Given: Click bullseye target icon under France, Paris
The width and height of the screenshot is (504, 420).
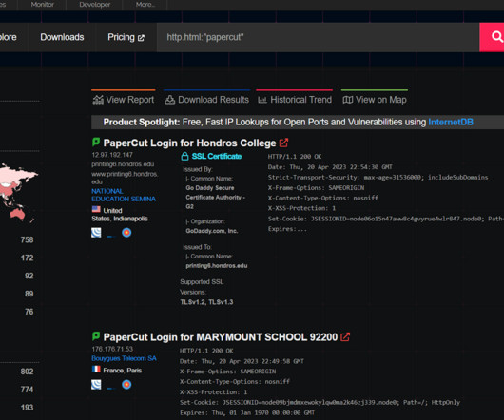Looking at the screenshot, I should pyautogui.click(x=126, y=384).
